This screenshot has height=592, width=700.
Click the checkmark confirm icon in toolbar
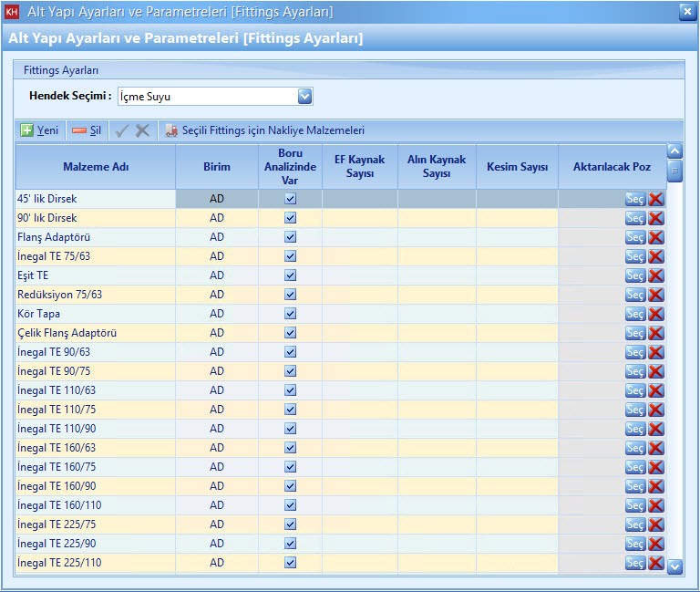pyautogui.click(x=122, y=130)
